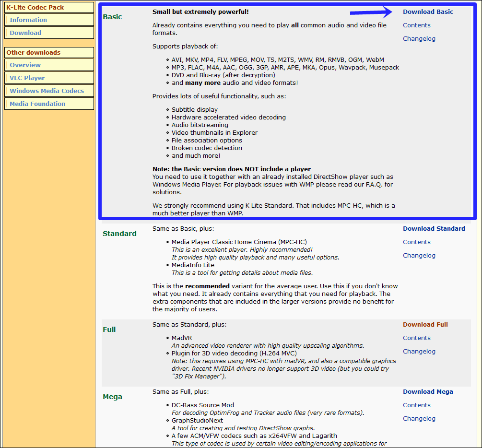This screenshot has height=448, width=482.
Task: Open Changelog for the Mega pack
Action: 419,418
